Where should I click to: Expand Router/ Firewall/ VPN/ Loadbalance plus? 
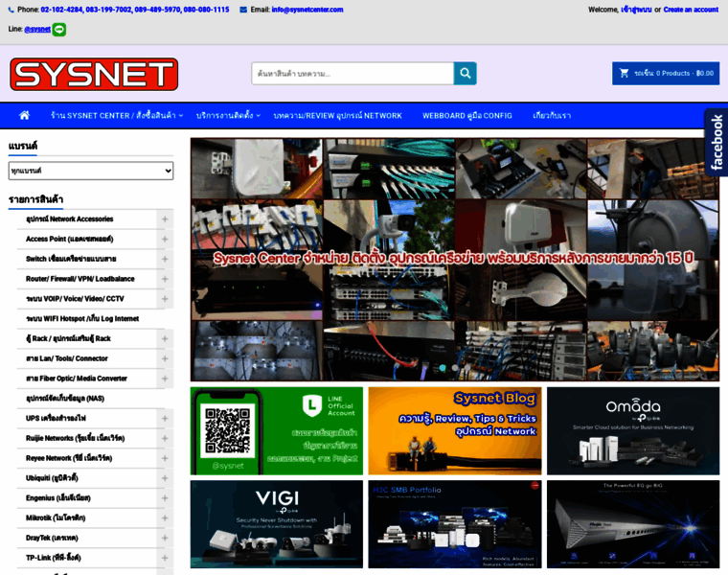click(x=165, y=279)
